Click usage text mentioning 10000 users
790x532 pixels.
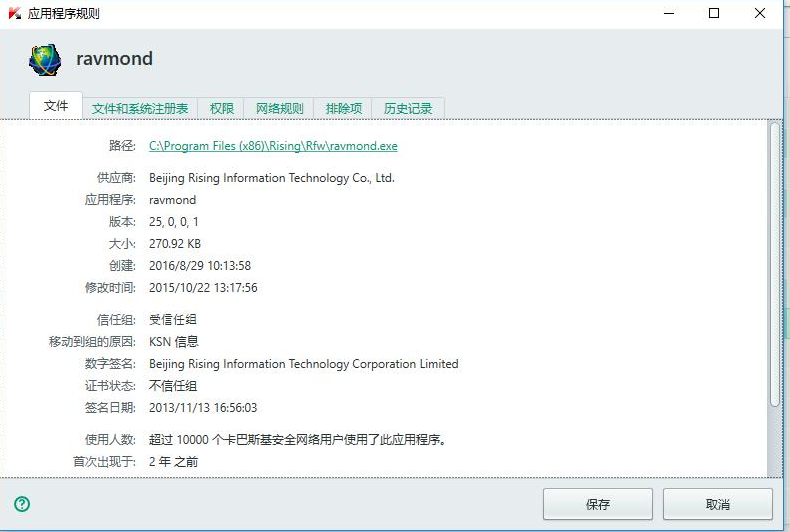(297, 440)
